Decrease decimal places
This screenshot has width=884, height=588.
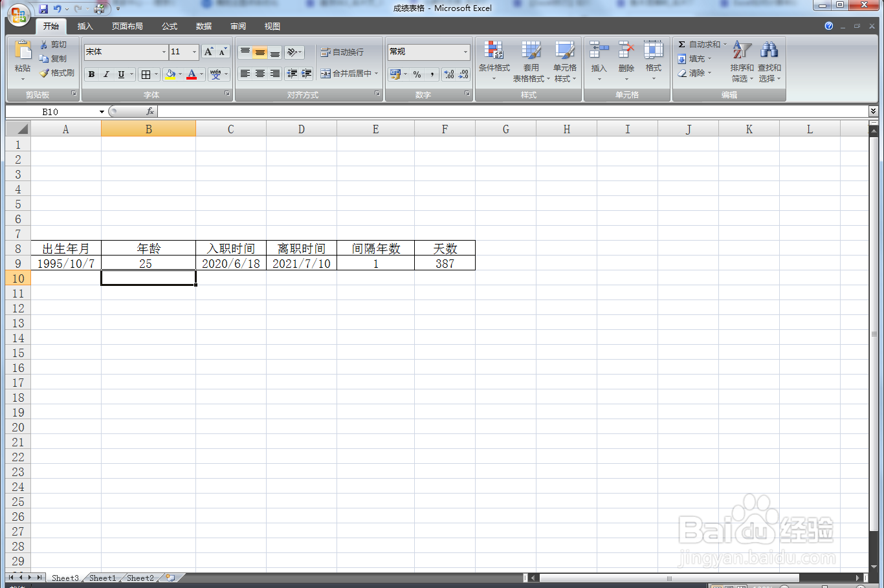click(463, 74)
